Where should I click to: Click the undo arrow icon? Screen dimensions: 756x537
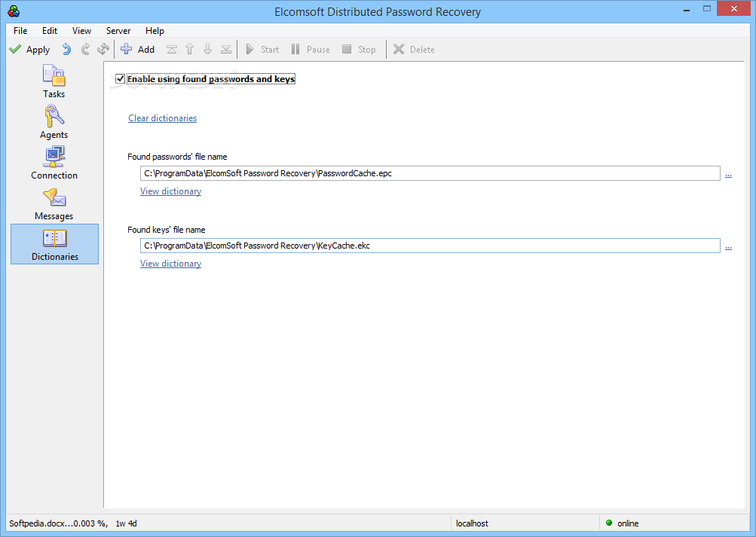pyautogui.click(x=66, y=49)
